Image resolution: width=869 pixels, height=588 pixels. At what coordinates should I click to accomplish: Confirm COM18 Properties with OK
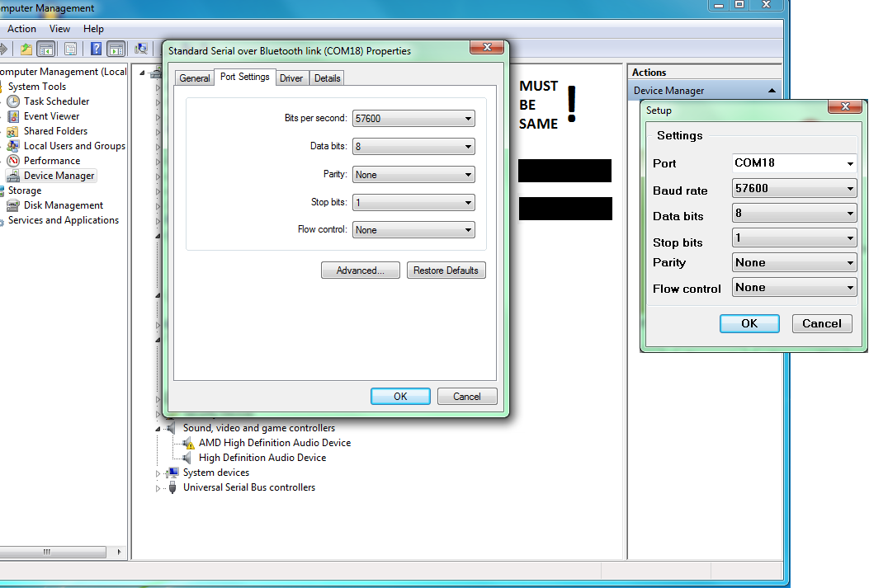pyautogui.click(x=400, y=397)
